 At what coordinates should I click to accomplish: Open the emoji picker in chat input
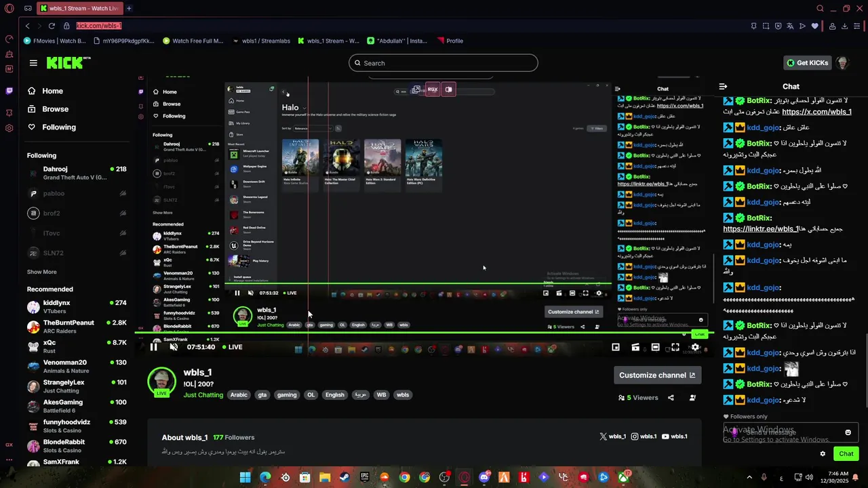click(x=848, y=432)
